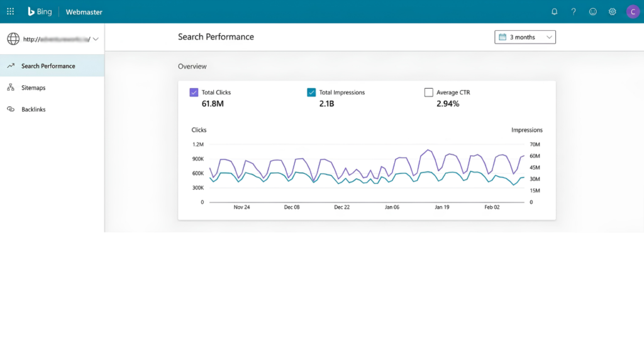This screenshot has height=362, width=644.
Task: Click the 45M impressions axis value
Action: (535, 167)
